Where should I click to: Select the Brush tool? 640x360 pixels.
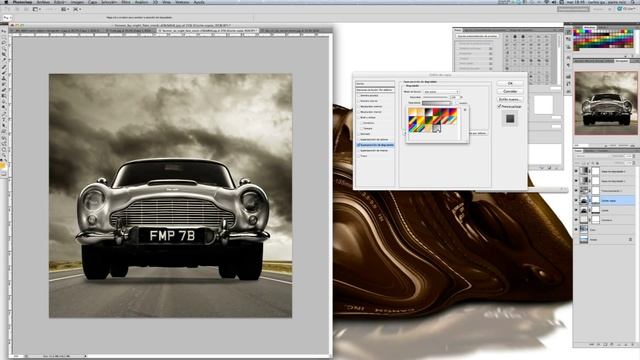pos(4,72)
